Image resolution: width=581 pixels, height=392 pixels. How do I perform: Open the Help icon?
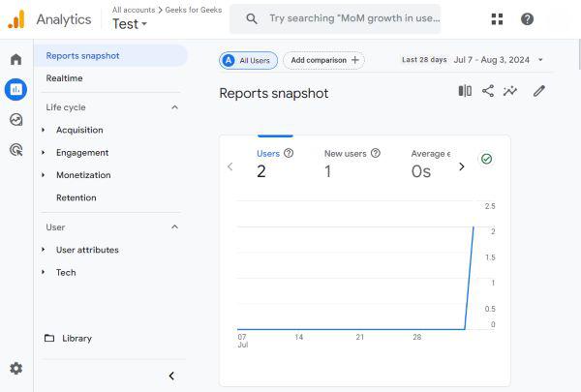pos(527,19)
